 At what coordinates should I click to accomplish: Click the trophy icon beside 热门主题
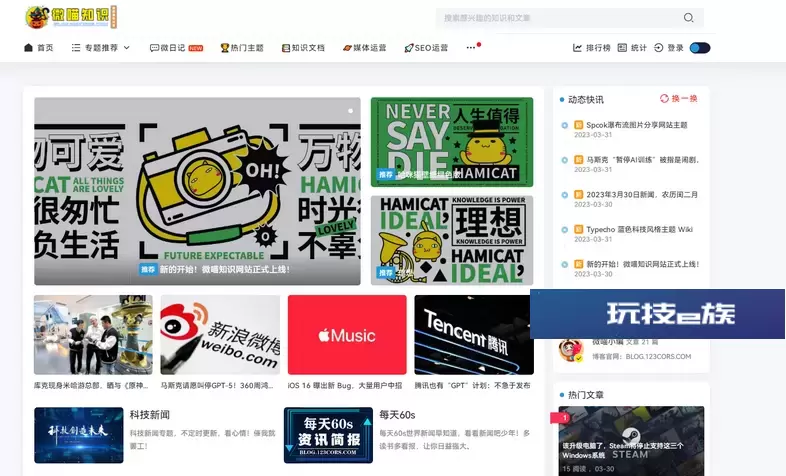click(225, 48)
